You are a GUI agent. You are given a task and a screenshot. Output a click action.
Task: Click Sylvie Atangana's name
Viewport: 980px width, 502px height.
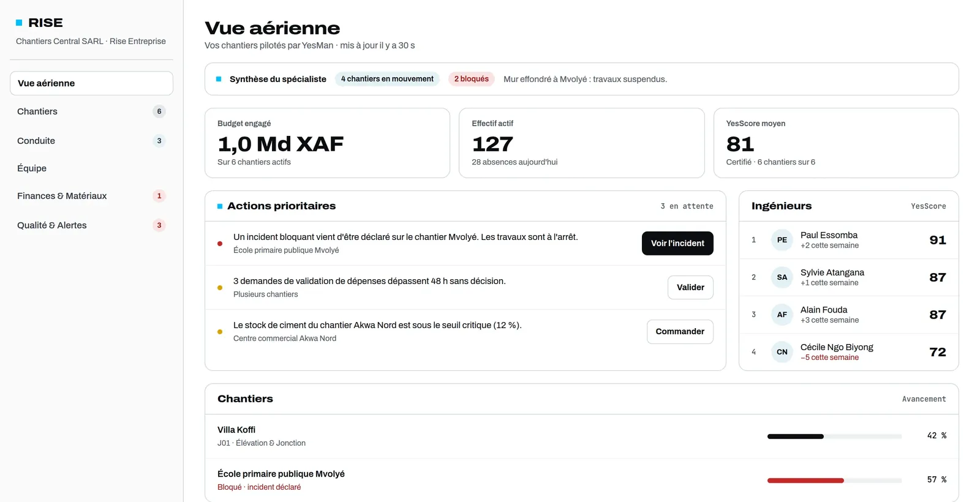(832, 272)
